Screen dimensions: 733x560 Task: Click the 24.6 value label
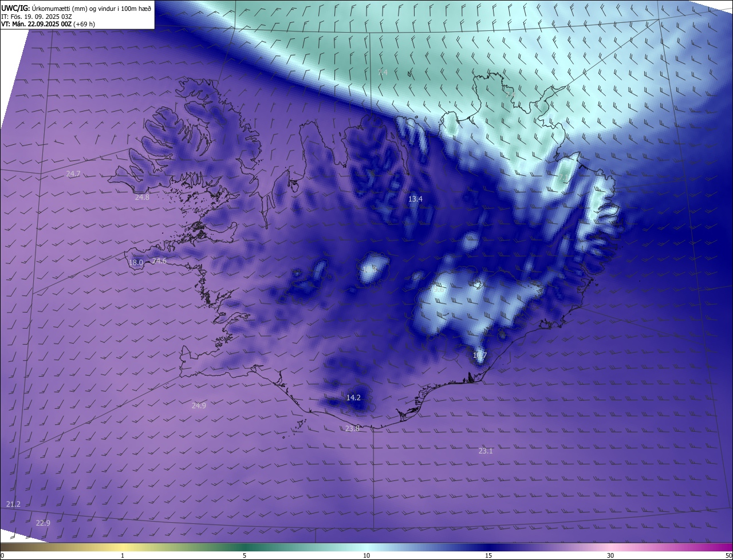(x=159, y=261)
